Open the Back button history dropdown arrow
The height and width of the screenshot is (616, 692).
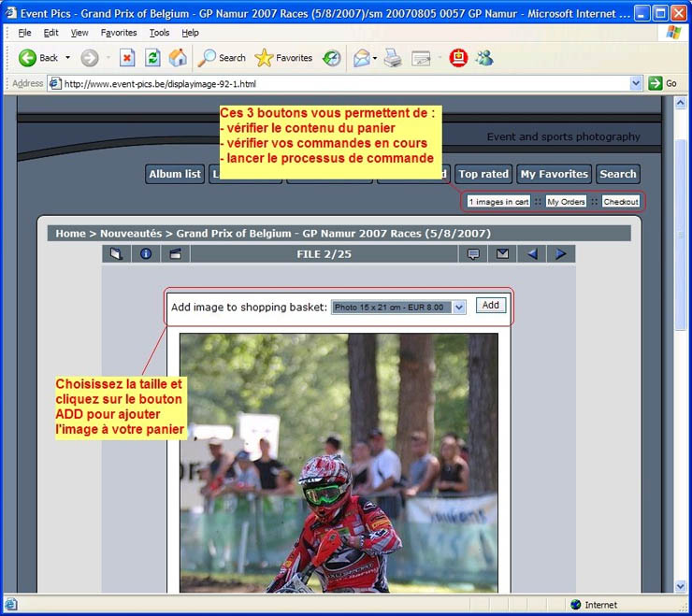tap(67, 58)
